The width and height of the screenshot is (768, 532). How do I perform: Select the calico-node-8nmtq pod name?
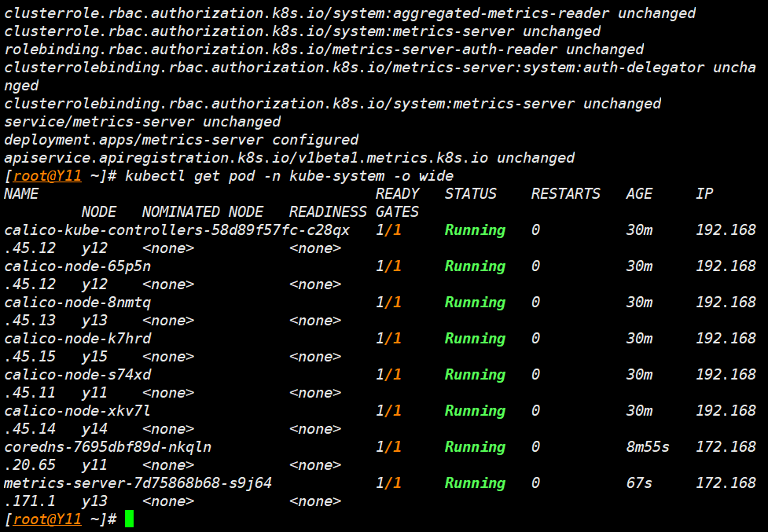click(x=78, y=303)
